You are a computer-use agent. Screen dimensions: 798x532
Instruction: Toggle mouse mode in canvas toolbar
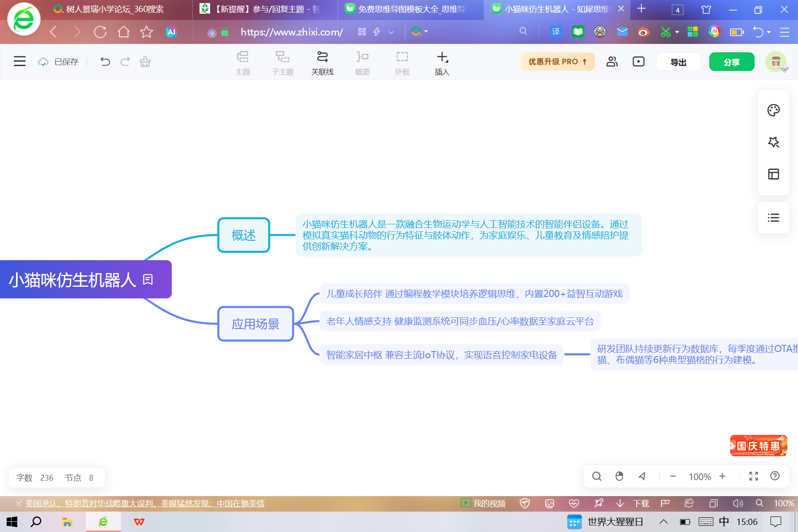pyautogui.click(x=619, y=476)
